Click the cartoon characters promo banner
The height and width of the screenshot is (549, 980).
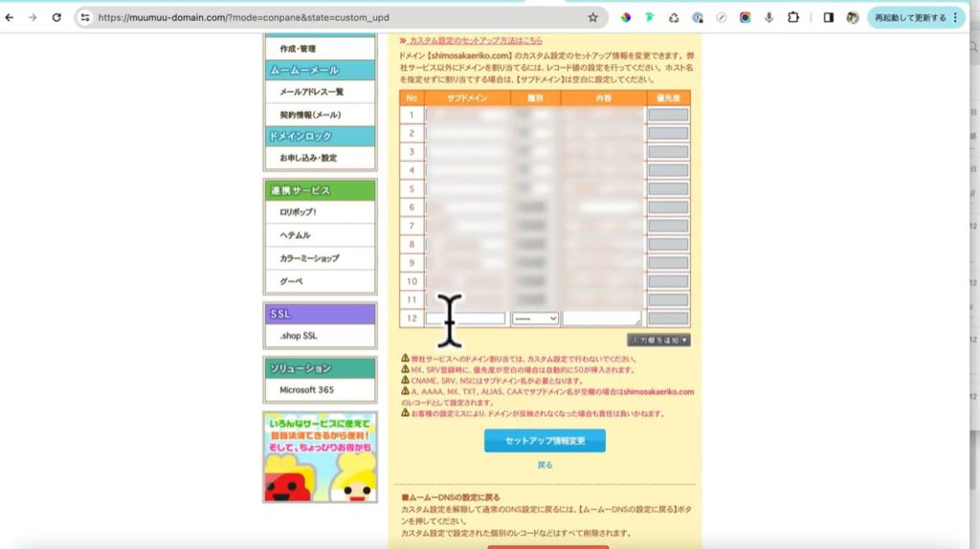(320, 457)
